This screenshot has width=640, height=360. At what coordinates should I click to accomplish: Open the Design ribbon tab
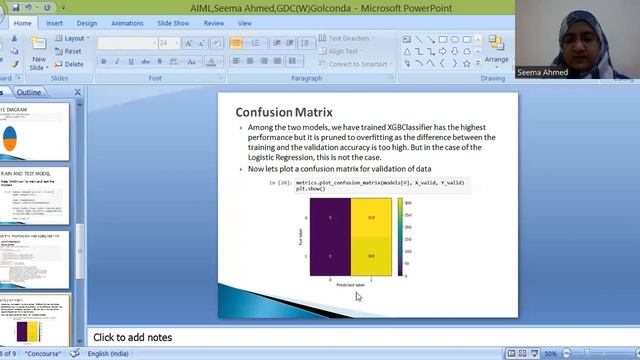87,23
